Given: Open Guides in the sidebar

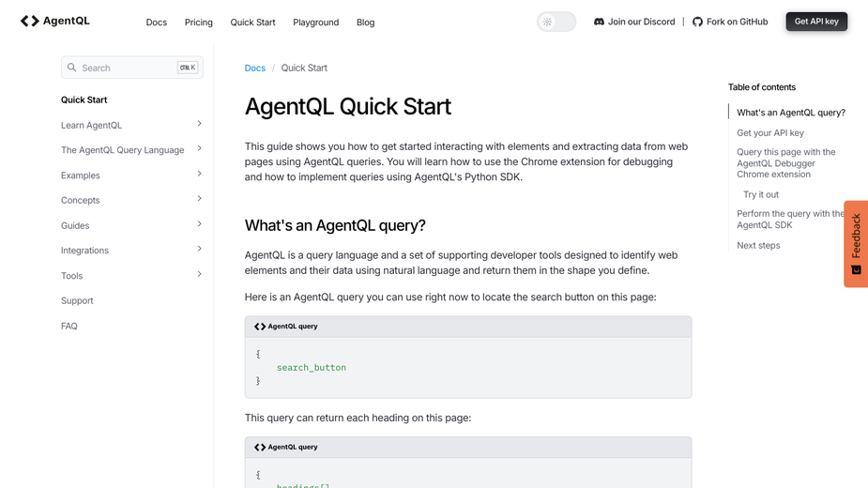Looking at the screenshot, I should (x=75, y=225).
